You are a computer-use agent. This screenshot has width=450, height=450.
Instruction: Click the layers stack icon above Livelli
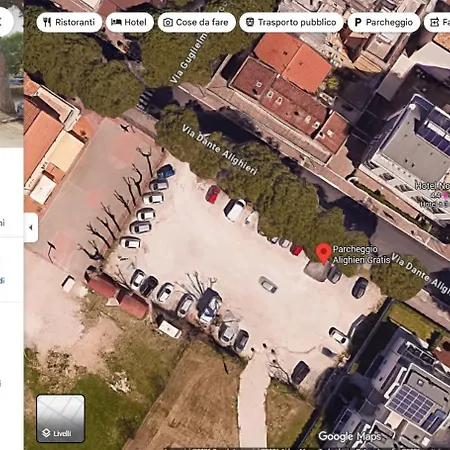click(x=46, y=433)
